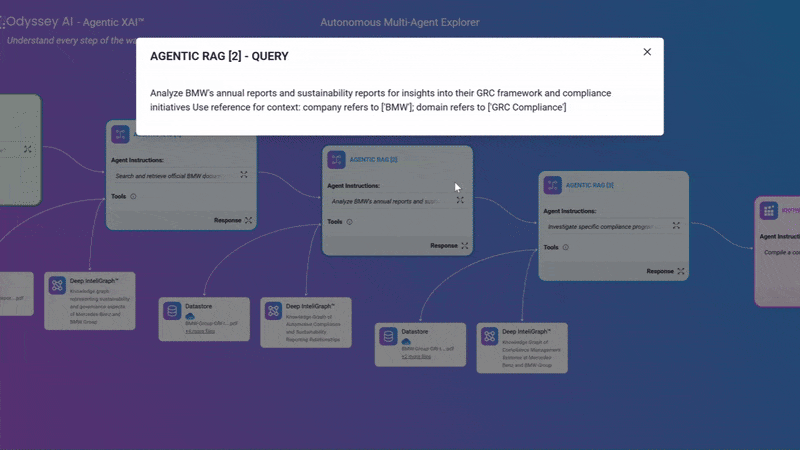The height and width of the screenshot is (450, 800).
Task: Click Deep InteliGraph icon for 'Compliance Management' graph
Action: (489, 336)
